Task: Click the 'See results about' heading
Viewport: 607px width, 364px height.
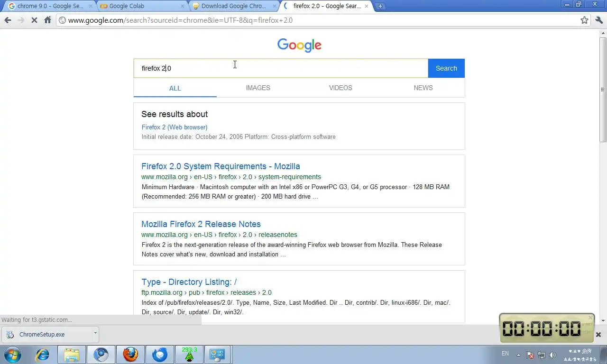Action: tap(175, 114)
